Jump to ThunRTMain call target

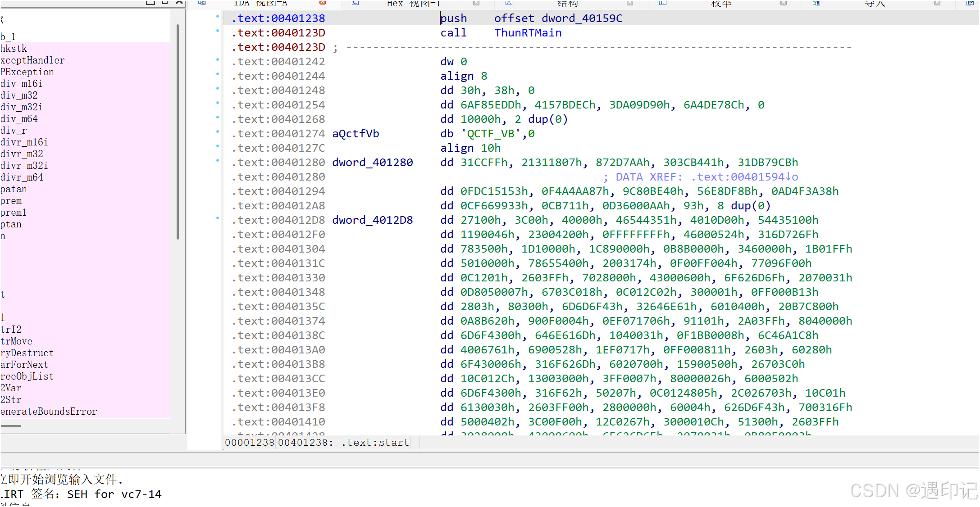(x=528, y=33)
